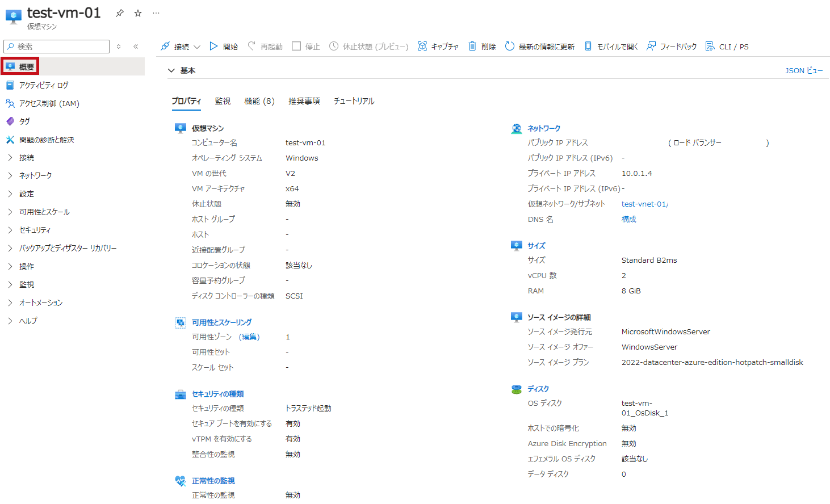Click the private IP value 10.0.1.4
Viewport: 830px width, 504px height.
(x=637, y=174)
